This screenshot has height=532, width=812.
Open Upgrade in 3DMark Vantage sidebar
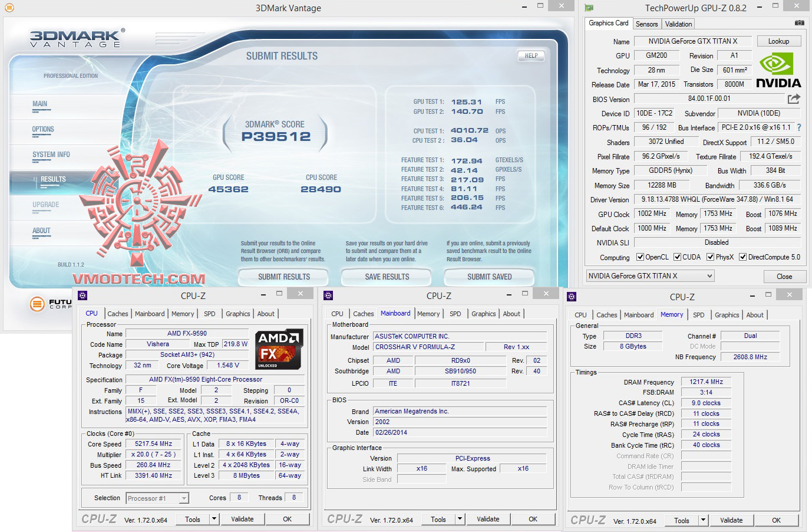click(46, 205)
